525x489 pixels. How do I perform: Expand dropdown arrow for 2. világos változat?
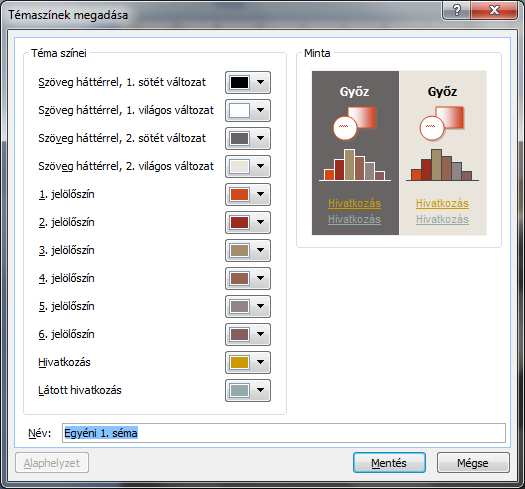coord(260,166)
